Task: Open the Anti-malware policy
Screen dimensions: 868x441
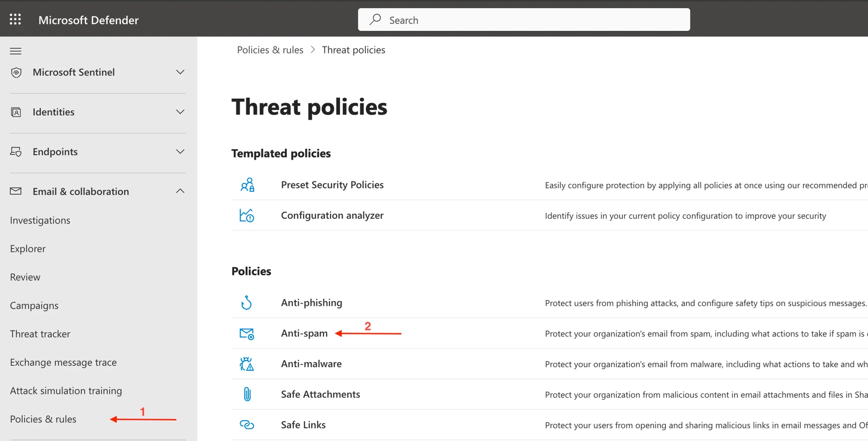Action: click(x=311, y=364)
